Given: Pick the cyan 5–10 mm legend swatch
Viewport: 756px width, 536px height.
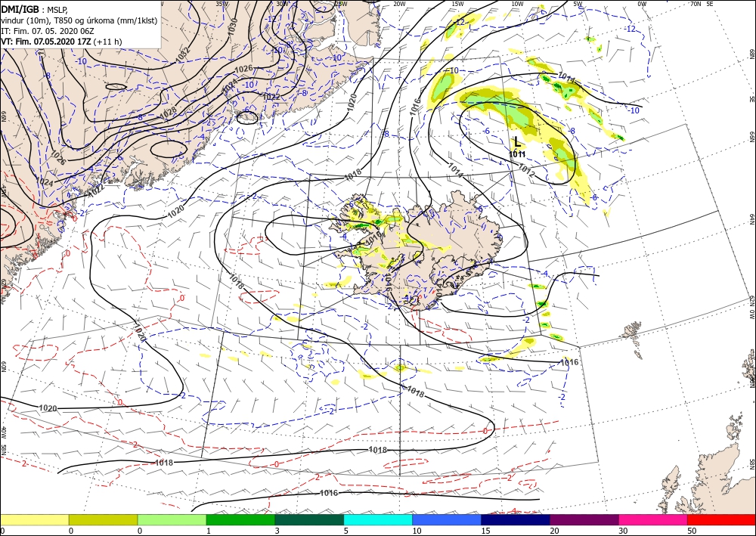Looking at the screenshot, I should [x=378, y=519].
